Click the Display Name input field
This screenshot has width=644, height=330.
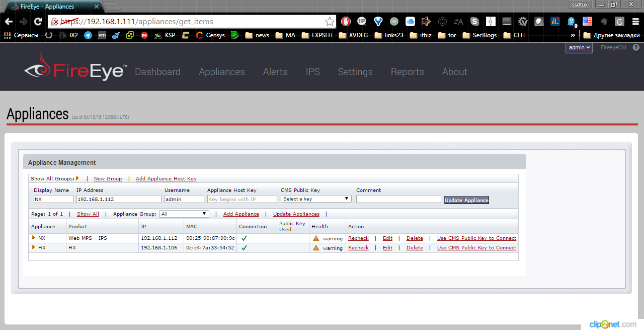[53, 199]
